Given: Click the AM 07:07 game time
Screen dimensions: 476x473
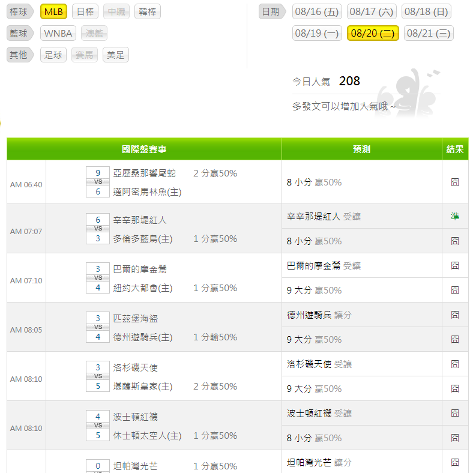Looking at the screenshot, I should tap(26, 231).
